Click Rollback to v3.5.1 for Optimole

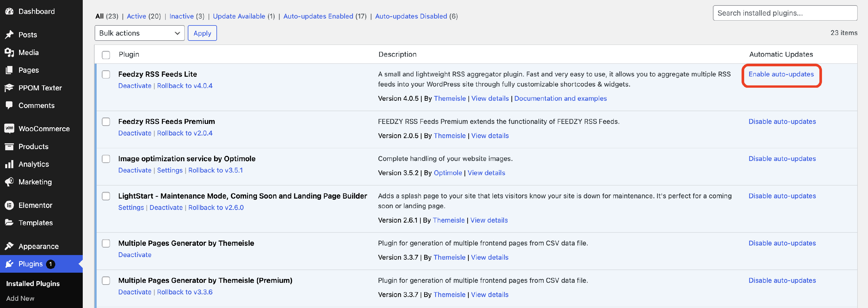click(x=215, y=170)
